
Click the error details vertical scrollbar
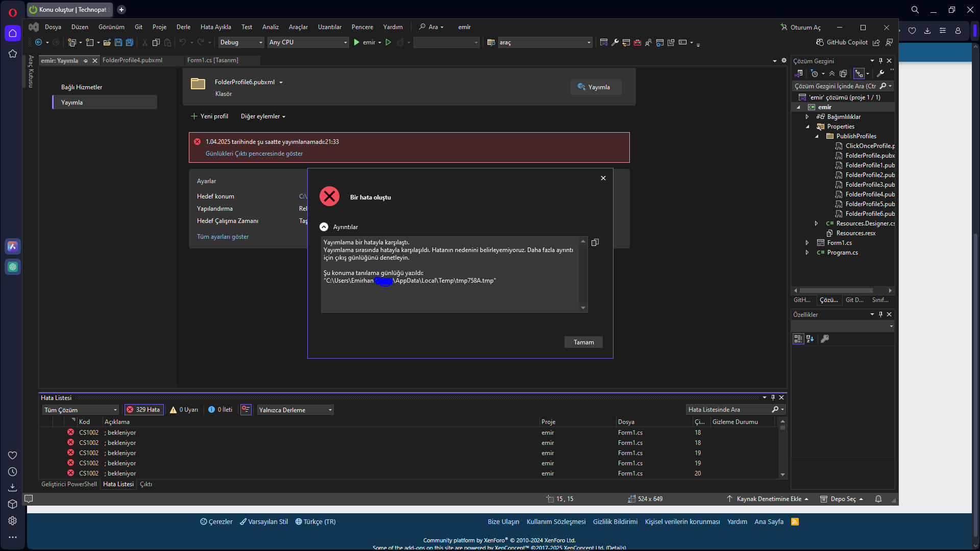583,274
